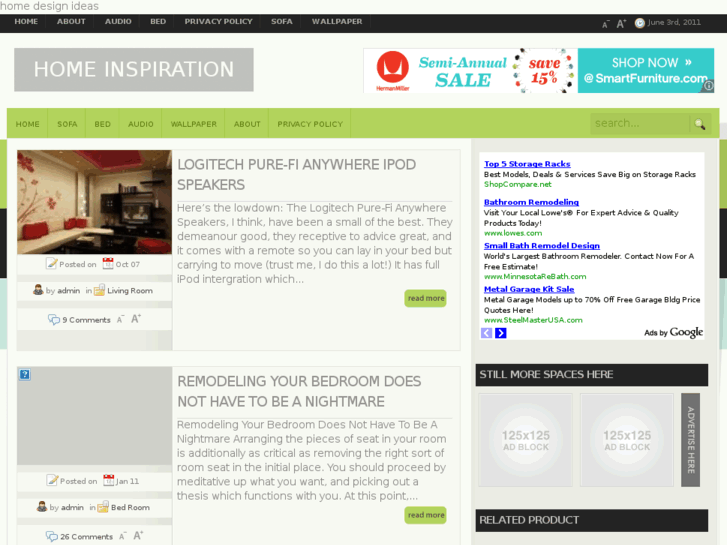Viewport: 727px width, 545px height.
Task: Click read more on Remodeling post
Action: point(426,515)
